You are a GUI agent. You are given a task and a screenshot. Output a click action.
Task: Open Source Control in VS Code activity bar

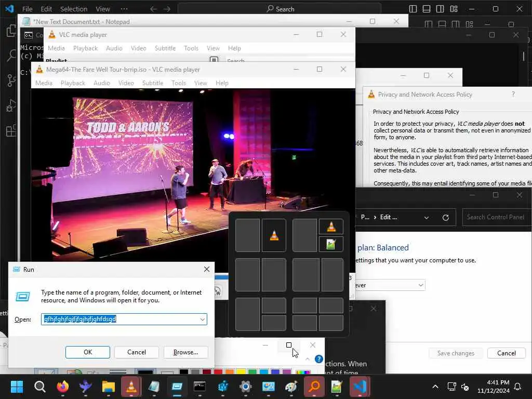pyautogui.click(x=11, y=81)
